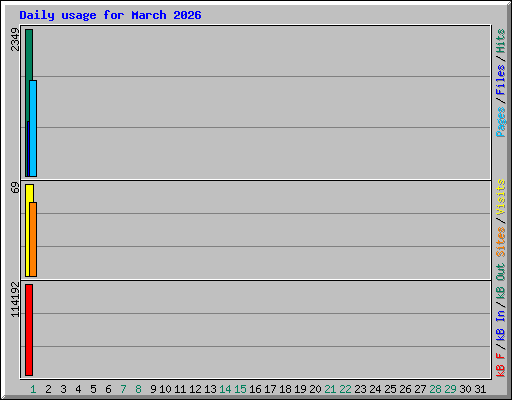
Task: Click the green 'kB Out' legend label
Action: [501, 282]
